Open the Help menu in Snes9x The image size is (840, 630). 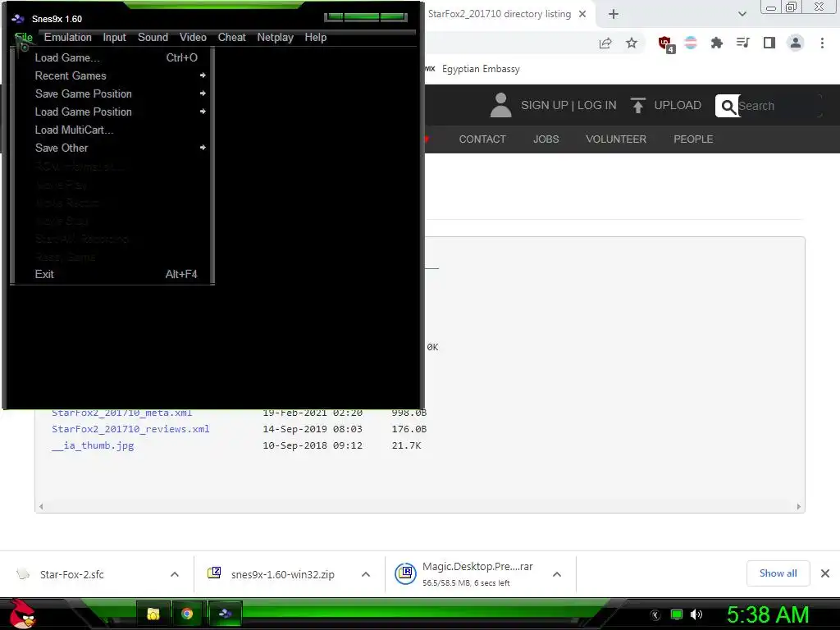pos(316,38)
